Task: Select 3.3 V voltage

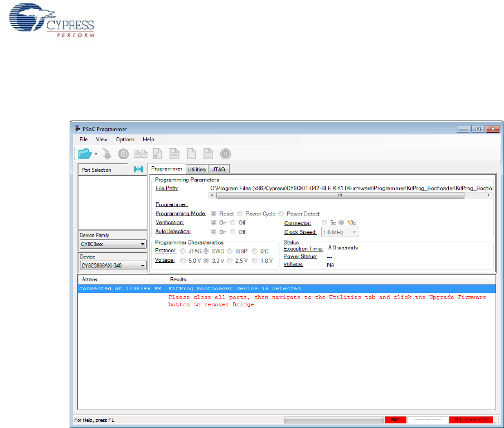Action: (206, 261)
